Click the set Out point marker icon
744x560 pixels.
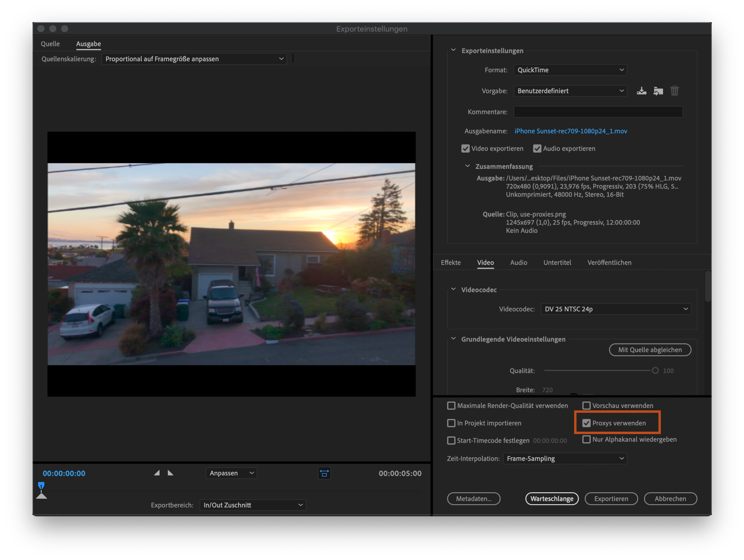(x=170, y=473)
